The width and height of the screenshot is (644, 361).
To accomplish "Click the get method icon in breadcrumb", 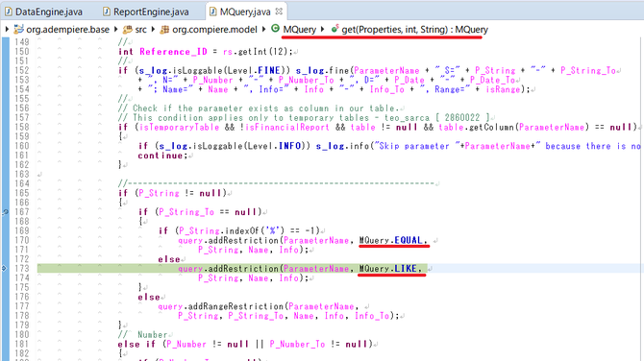I will coord(335,29).
